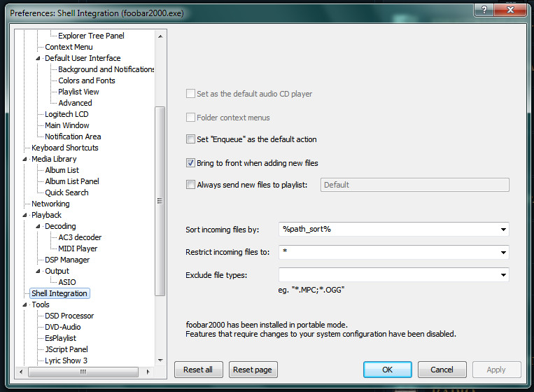
Task: Select the Tools page
Action: pyautogui.click(x=40, y=304)
